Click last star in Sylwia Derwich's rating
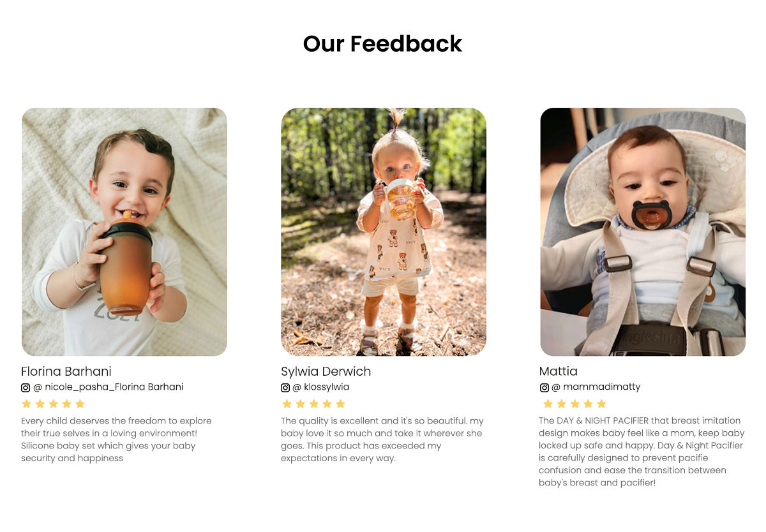The image size is (766, 532). [340, 404]
